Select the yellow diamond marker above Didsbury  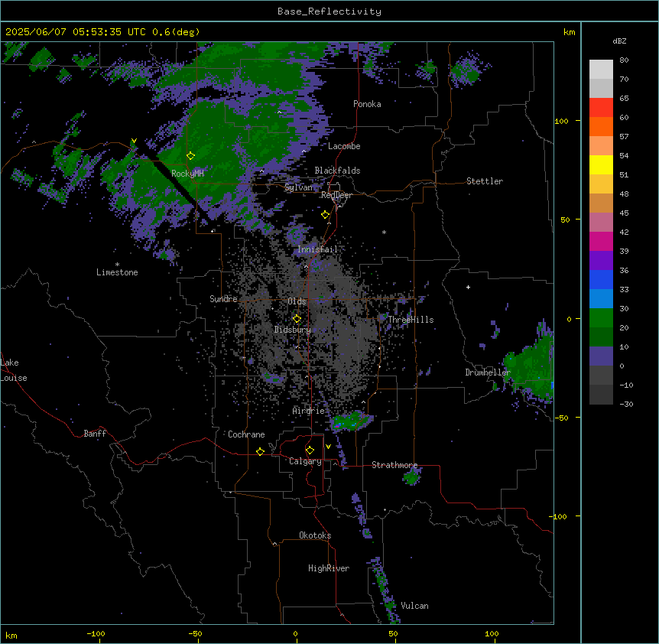point(297,319)
